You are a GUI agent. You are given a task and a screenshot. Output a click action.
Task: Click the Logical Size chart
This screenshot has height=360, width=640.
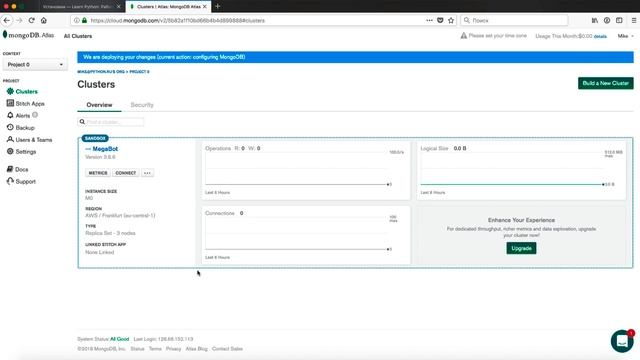[521, 171]
